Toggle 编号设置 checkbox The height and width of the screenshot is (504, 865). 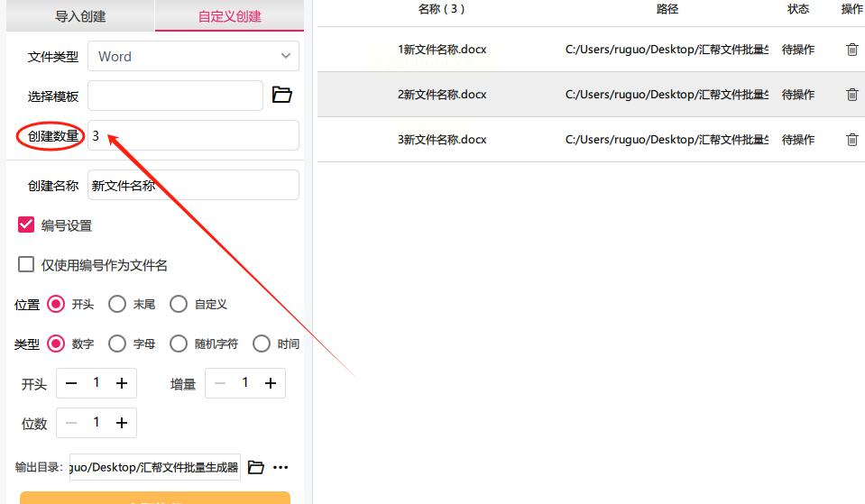click(26, 225)
